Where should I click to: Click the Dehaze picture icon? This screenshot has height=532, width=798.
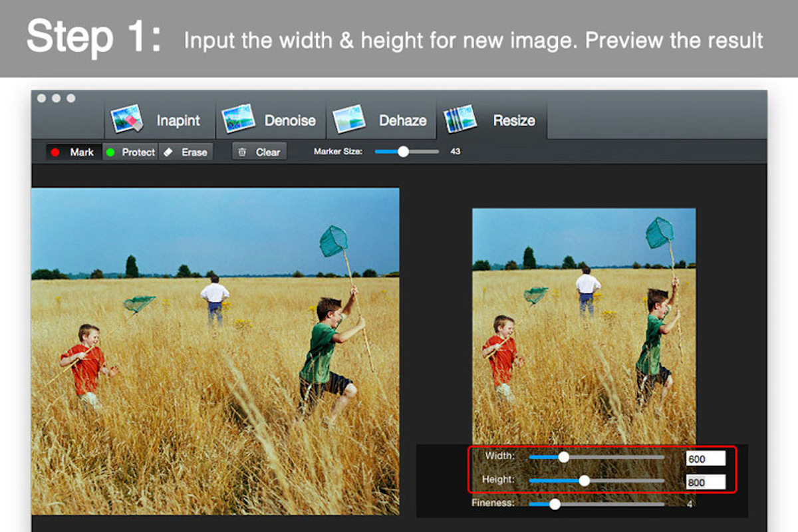pyautogui.click(x=349, y=119)
